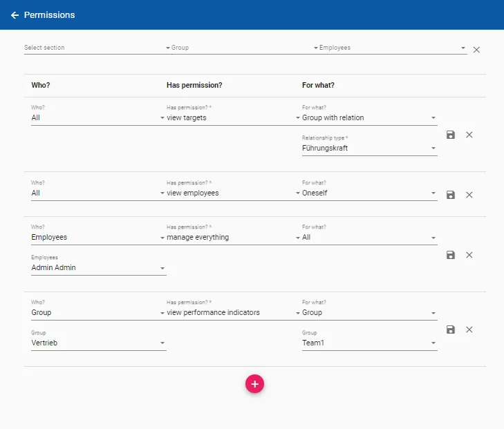Open the Group filter dropdown at top
The image size is (504, 429).
click(245, 48)
